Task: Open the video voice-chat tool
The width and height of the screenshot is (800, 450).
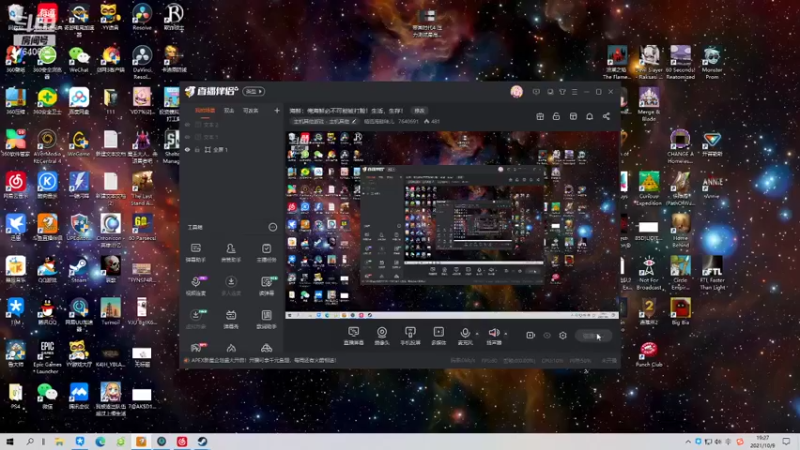Action: pos(196,286)
